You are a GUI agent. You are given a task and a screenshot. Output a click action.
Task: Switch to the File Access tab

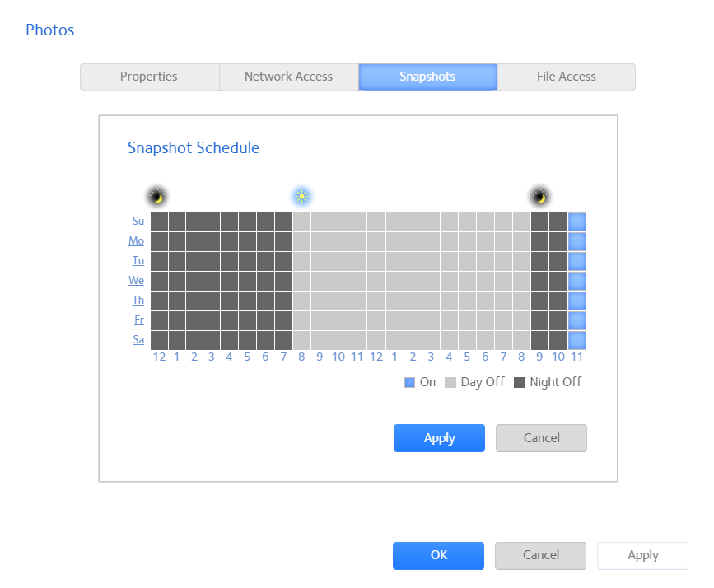pos(566,77)
